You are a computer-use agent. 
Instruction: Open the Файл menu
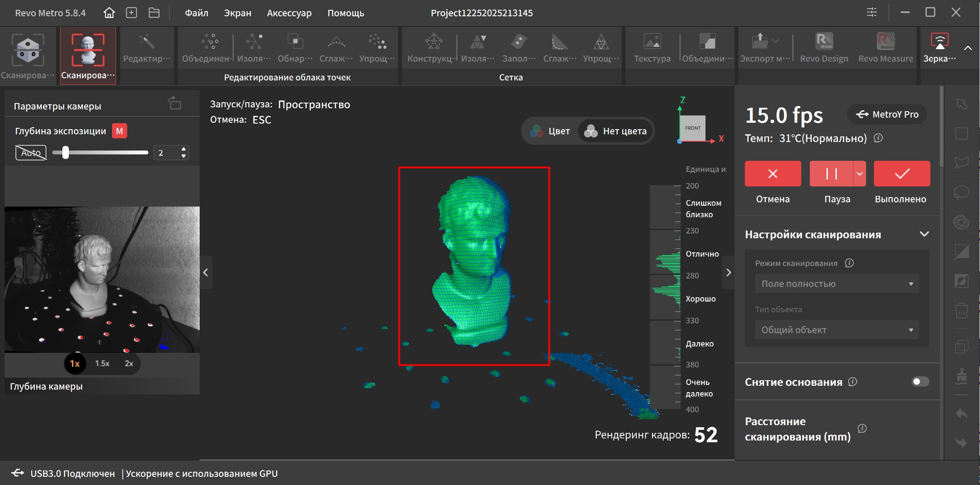point(196,13)
